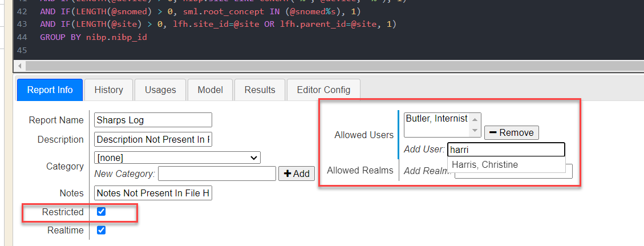Switch to the Usages tab

point(160,90)
